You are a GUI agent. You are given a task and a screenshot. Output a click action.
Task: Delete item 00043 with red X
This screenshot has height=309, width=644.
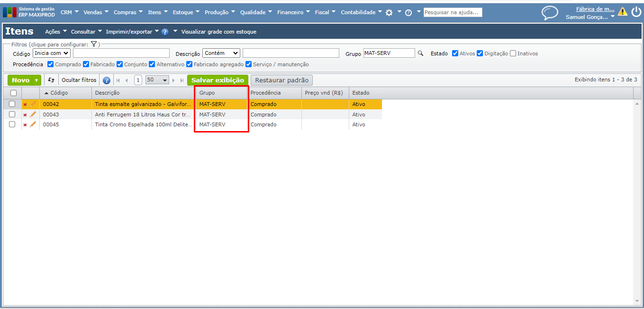tap(25, 115)
